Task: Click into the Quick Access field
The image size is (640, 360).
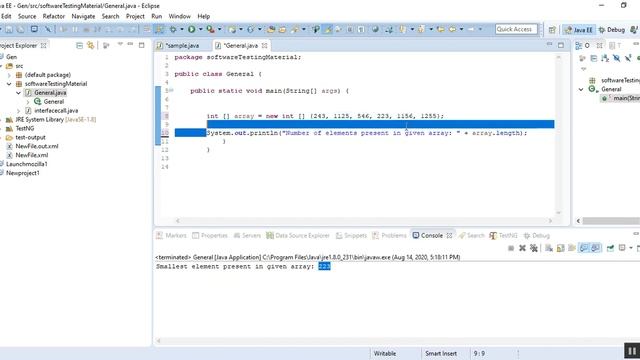Action: coord(516,29)
